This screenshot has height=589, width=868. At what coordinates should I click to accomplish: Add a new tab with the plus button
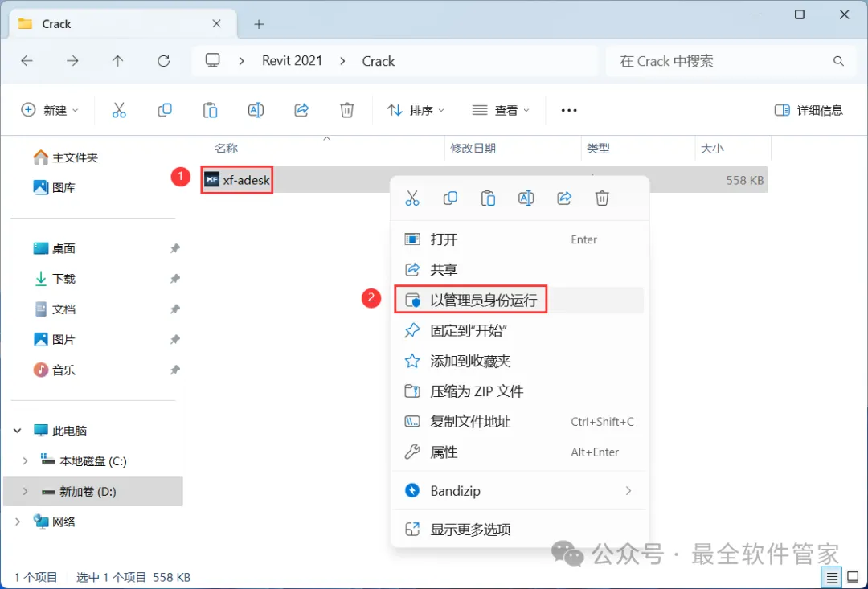[x=259, y=24]
